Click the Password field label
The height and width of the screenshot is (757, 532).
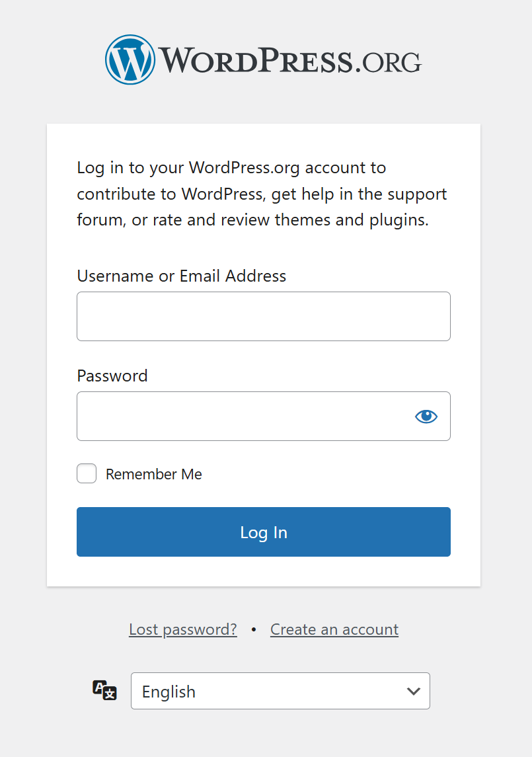[x=112, y=376]
